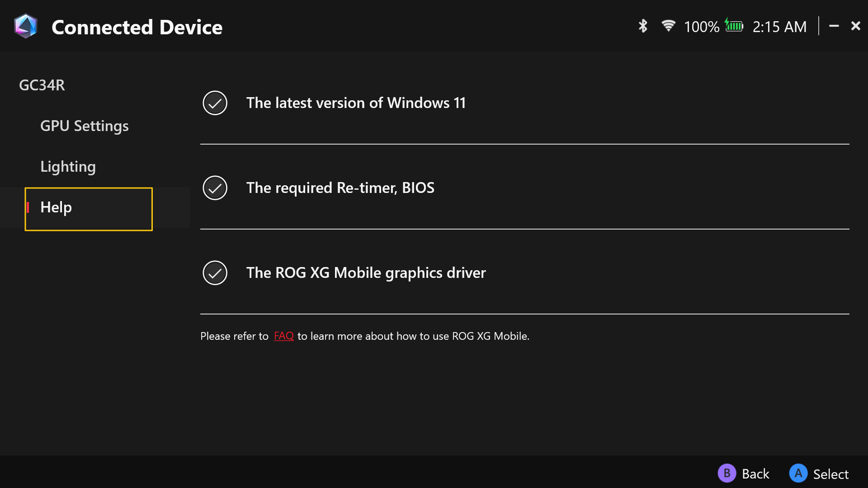868x488 pixels.
Task: Click the Windows 11 version checkmark
Action: [215, 103]
